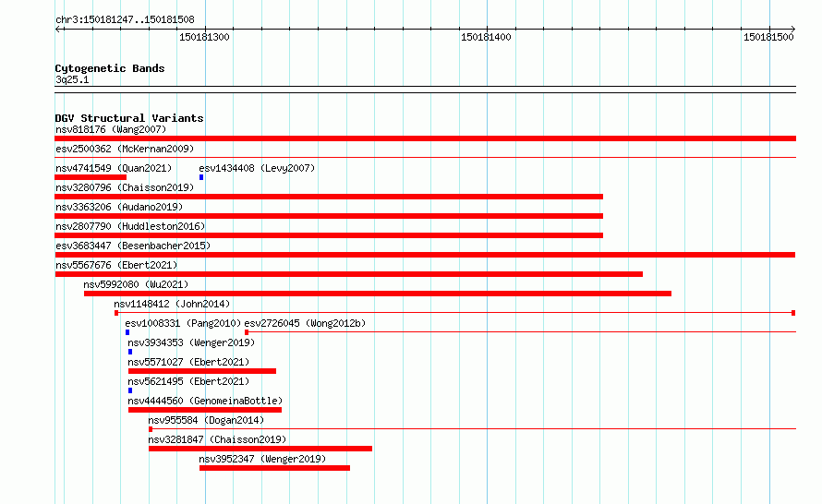Click the chr3:150181247..150181508 region label
The height and width of the screenshot is (504, 822).
125,19
